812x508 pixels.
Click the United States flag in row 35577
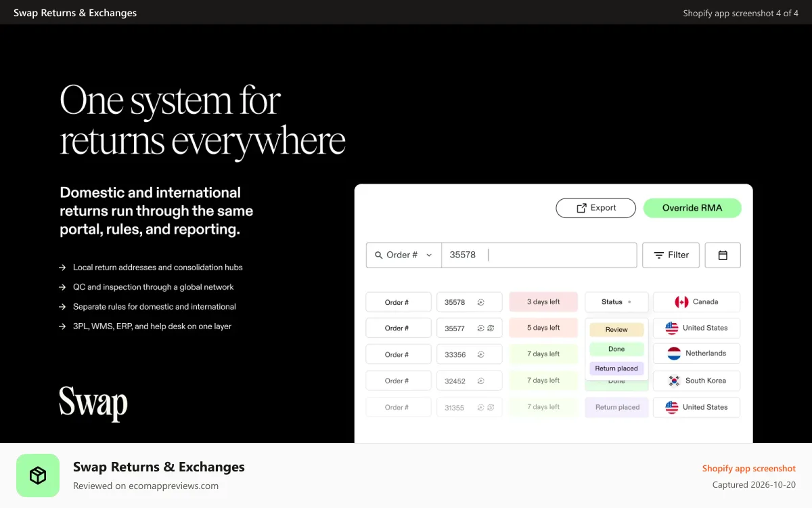coord(672,328)
